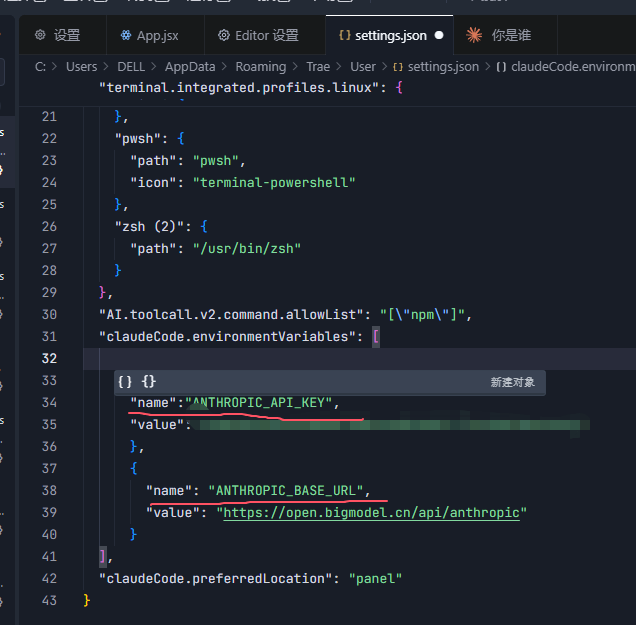This screenshot has width=636, height=625.
Task: Expand the Roaming breadcrumb folder
Action: tap(260, 67)
